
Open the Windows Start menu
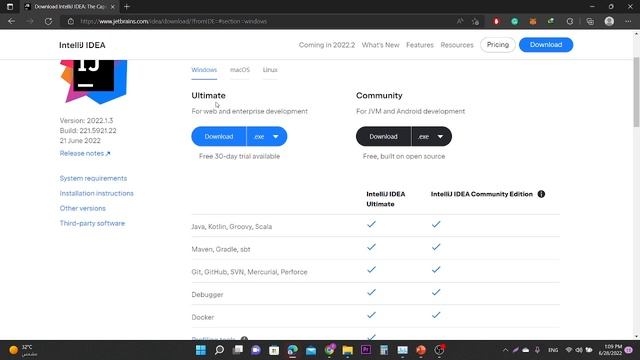201,350
